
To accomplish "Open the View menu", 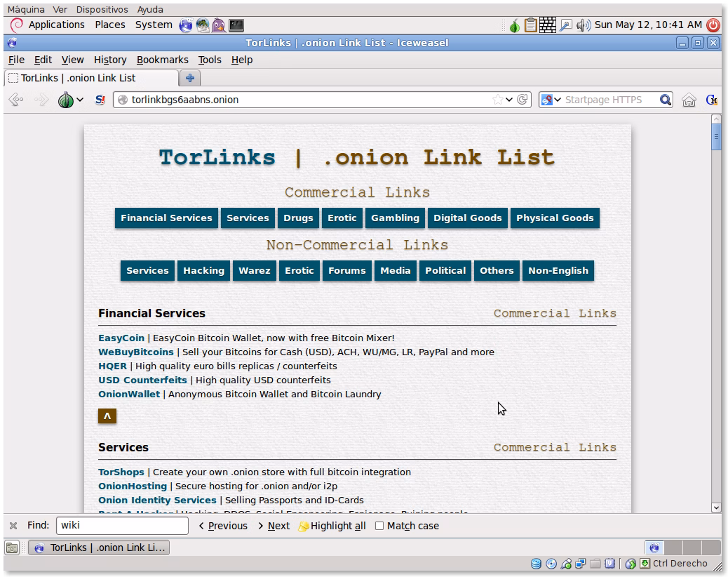I will (x=72, y=60).
